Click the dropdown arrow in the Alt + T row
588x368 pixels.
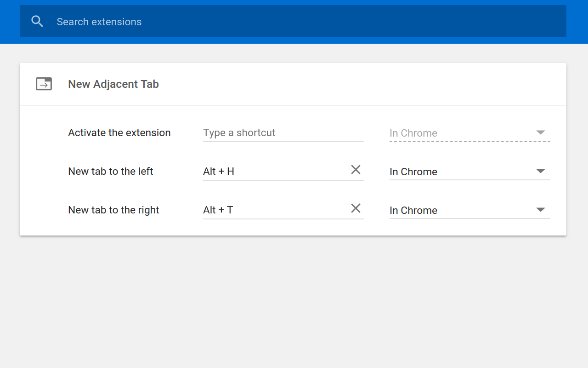(541, 210)
